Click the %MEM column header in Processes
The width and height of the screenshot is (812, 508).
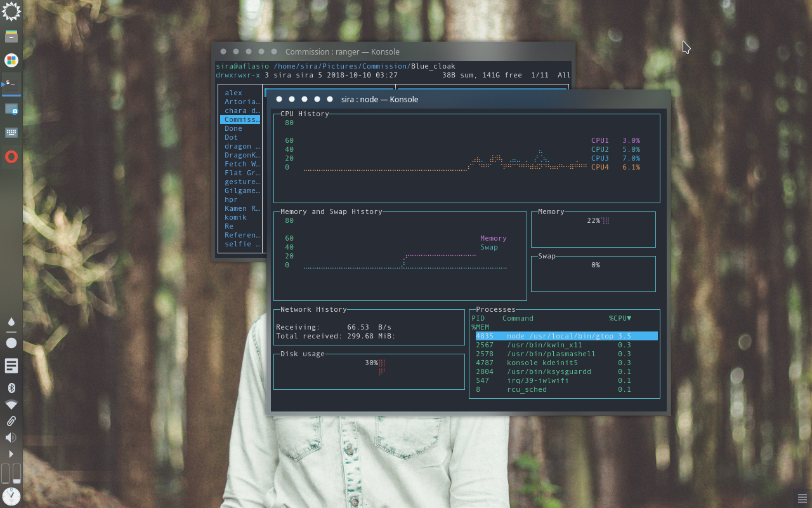480,327
